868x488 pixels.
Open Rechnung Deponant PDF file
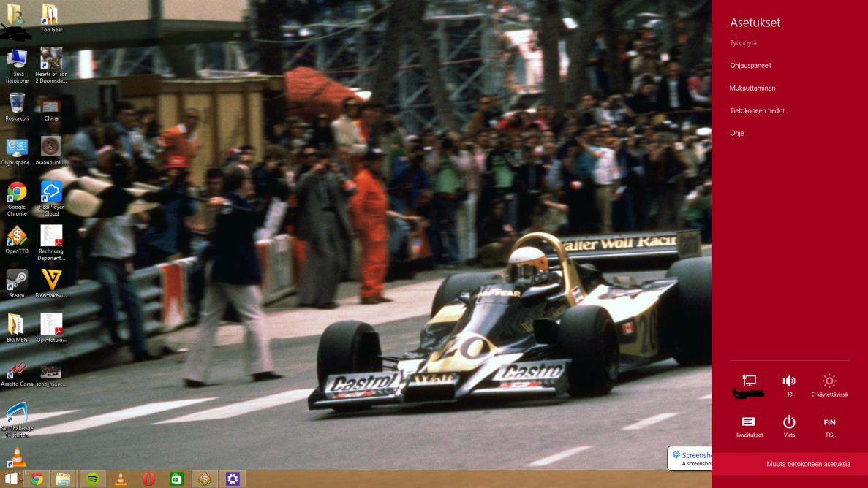(x=51, y=243)
